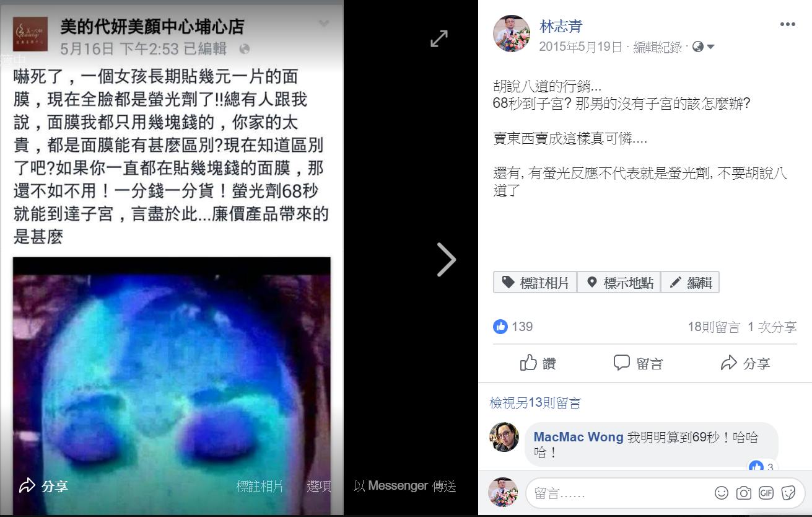The height and width of the screenshot is (517, 812).
Task: Like the post with 讚 button
Action: (x=538, y=363)
